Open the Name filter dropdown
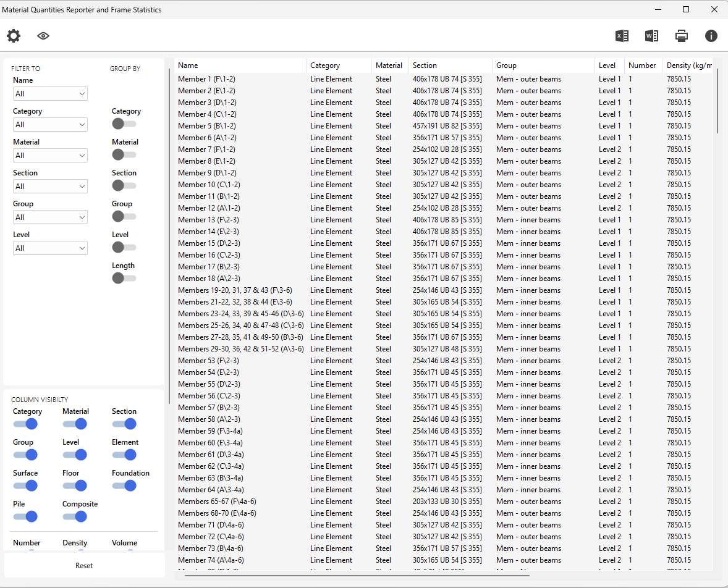 coord(50,94)
